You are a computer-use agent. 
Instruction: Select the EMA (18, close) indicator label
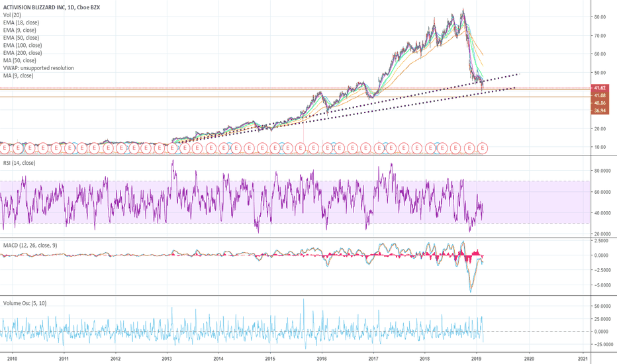pyautogui.click(x=21, y=23)
